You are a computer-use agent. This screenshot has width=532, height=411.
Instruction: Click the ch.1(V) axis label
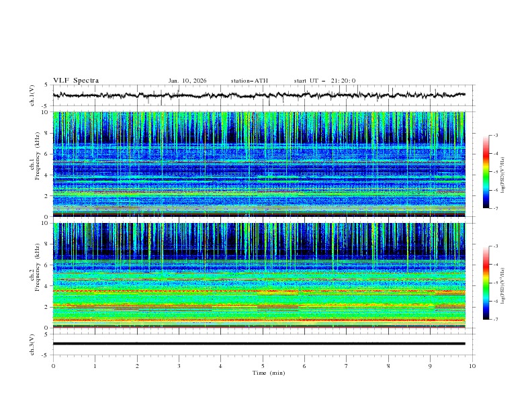[x=32, y=95]
